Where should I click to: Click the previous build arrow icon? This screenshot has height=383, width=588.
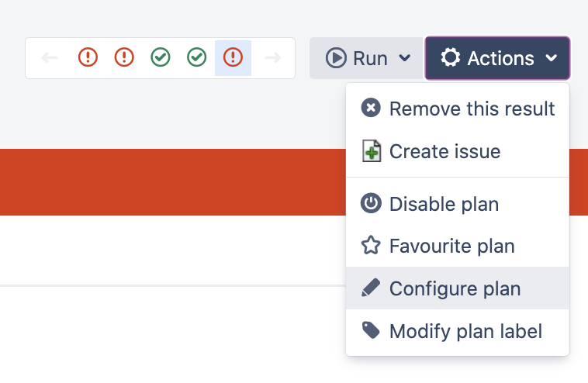pos(50,58)
